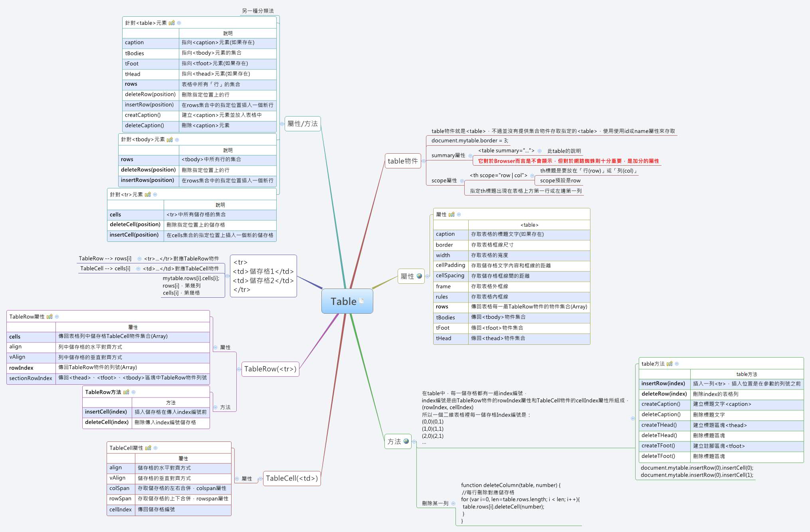Select the TableCell(<td>) node
Viewport: 810px width, 532px height.
pyautogui.click(x=292, y=479)
